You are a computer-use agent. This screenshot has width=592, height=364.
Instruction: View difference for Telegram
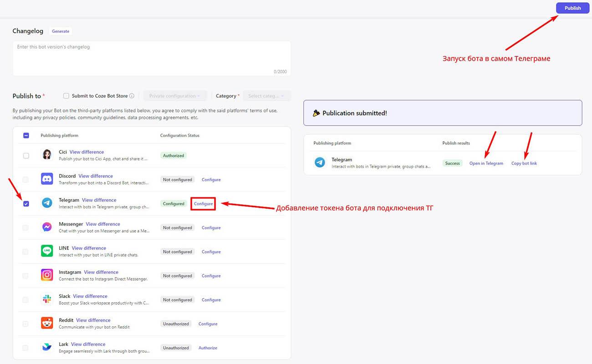(x=99, y=200)
